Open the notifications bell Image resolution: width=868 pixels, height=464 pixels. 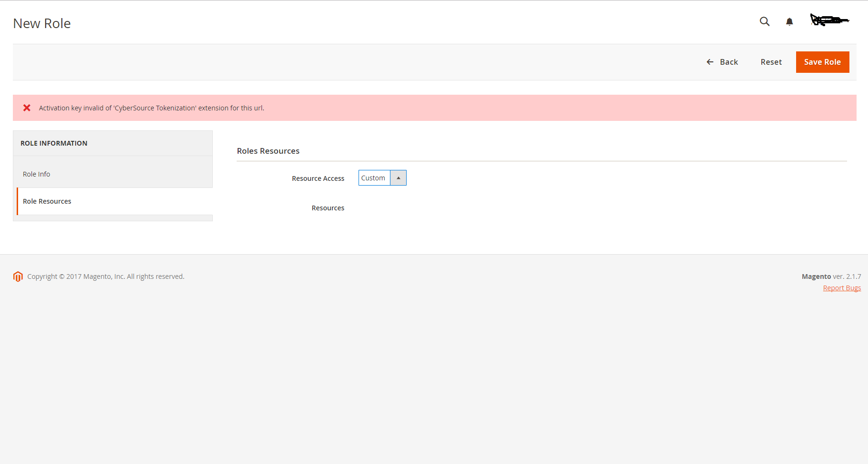789,21
